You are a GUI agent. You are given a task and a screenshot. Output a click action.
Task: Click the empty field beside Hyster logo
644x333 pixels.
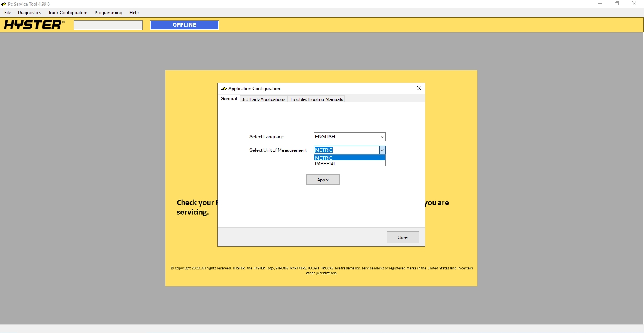(108, 25)
